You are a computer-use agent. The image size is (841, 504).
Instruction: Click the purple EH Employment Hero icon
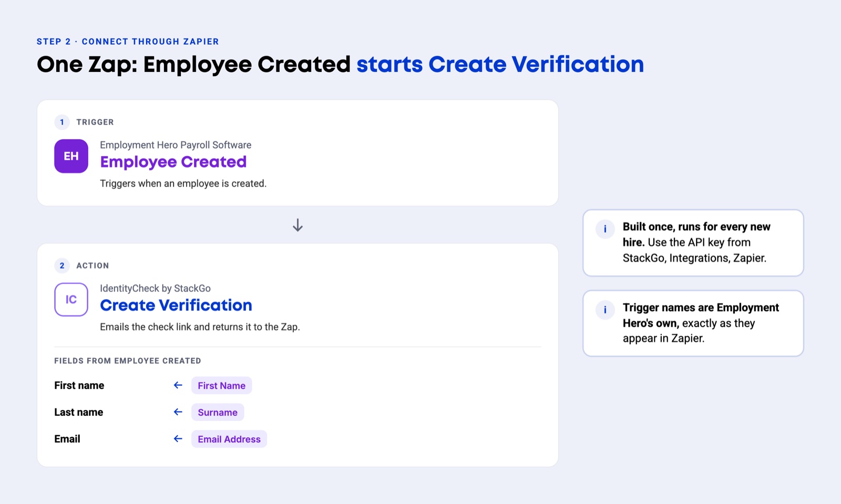tap(71, 156)
